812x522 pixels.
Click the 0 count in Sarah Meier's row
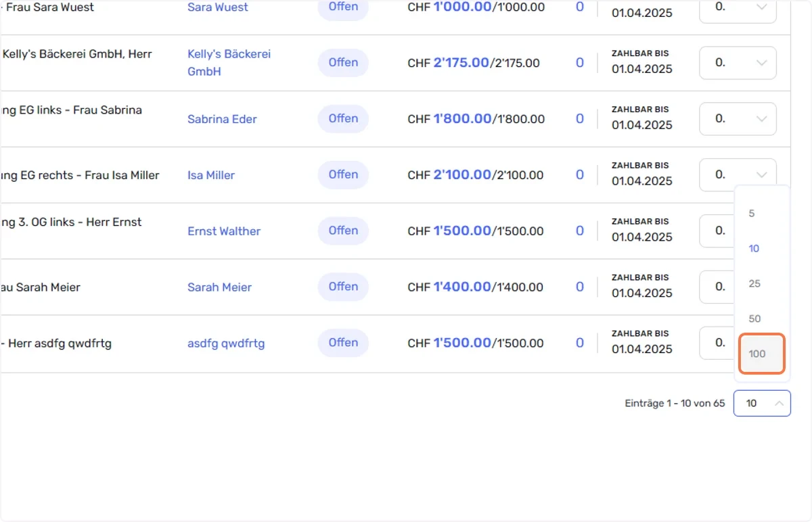(580, 287)
